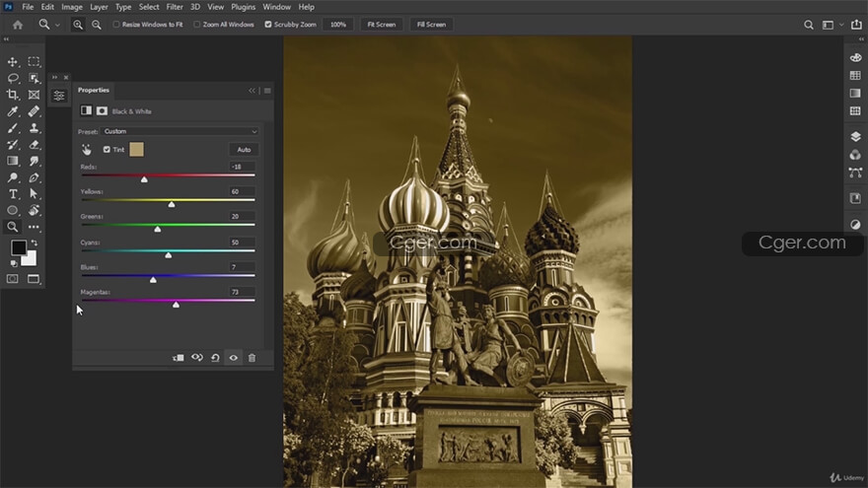The image size is (868, 488).
Task: Click the Zoom Out magnifier button
Action: [x=97, y=25]
